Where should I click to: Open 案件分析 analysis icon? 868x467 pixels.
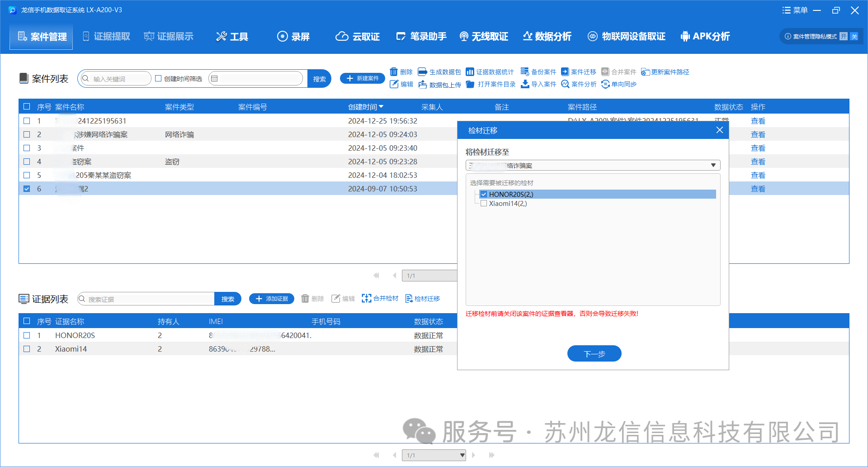[565, 84]
